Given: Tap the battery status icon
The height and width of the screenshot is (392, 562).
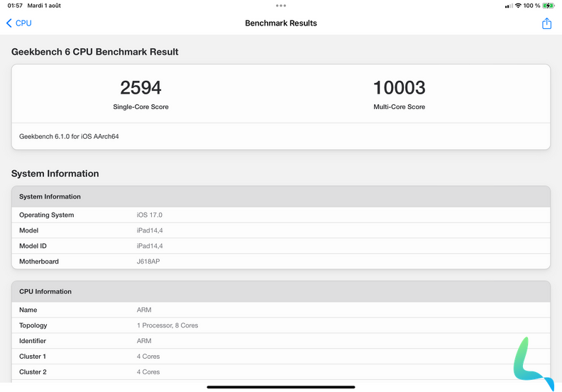Looking at the screenshot, I should click(x=549, y=6).
